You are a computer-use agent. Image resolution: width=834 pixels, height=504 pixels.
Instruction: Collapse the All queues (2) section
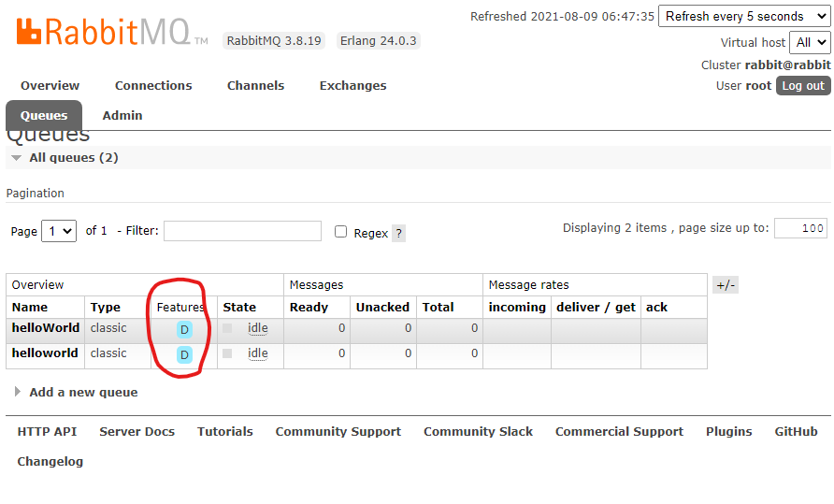74,157
